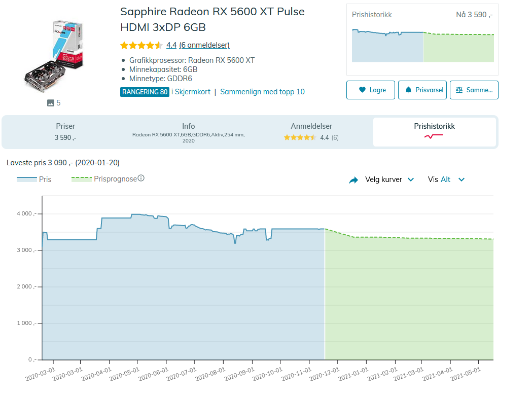Open the graphics card product thumbnail

[x=54, y=56]
